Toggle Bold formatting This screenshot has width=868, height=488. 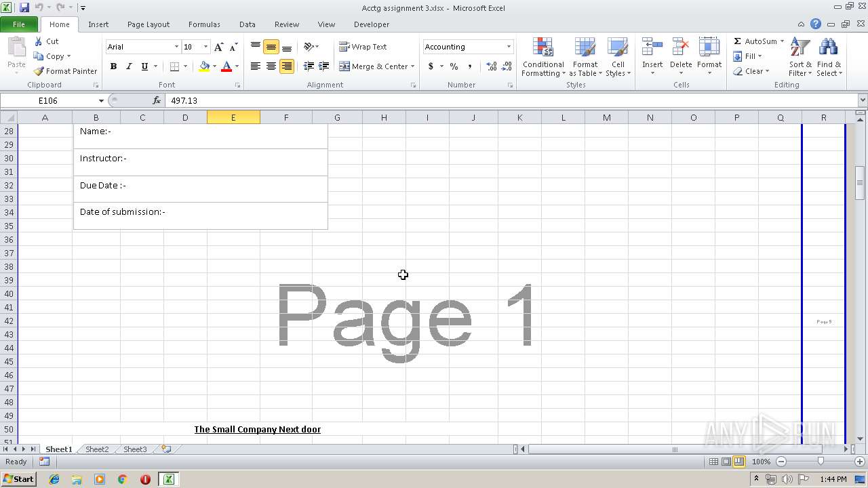coord(113,66)
